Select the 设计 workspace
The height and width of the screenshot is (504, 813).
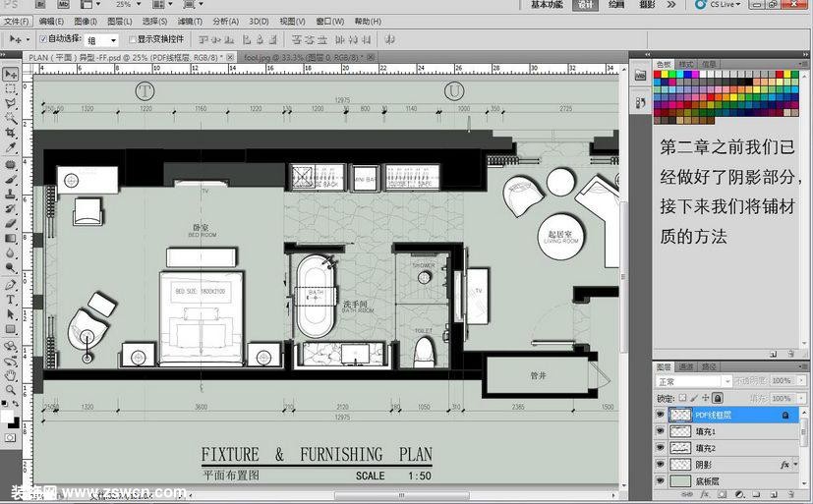(x=585, y=5)
